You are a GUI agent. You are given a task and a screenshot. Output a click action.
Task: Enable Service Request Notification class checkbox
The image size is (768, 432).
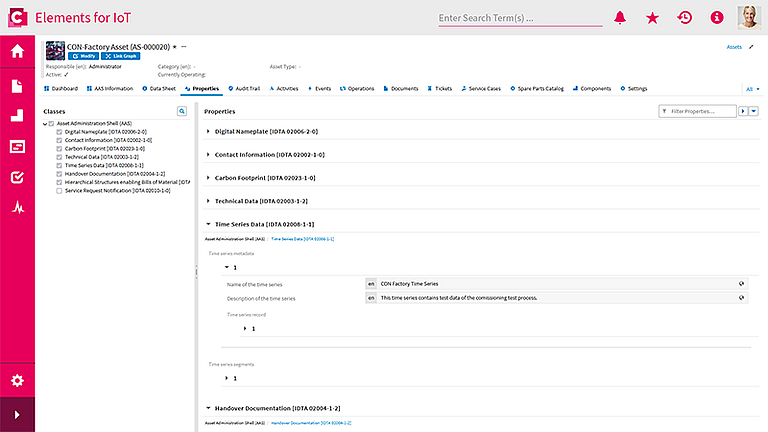[59, 191]
